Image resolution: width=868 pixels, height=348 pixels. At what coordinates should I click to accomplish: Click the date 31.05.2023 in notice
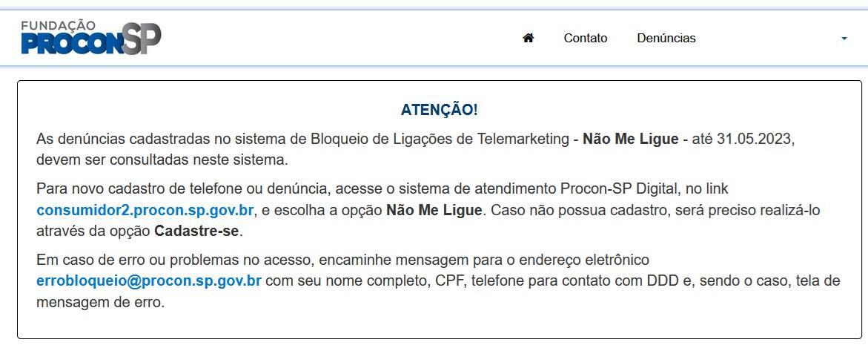tap(755, 139)
